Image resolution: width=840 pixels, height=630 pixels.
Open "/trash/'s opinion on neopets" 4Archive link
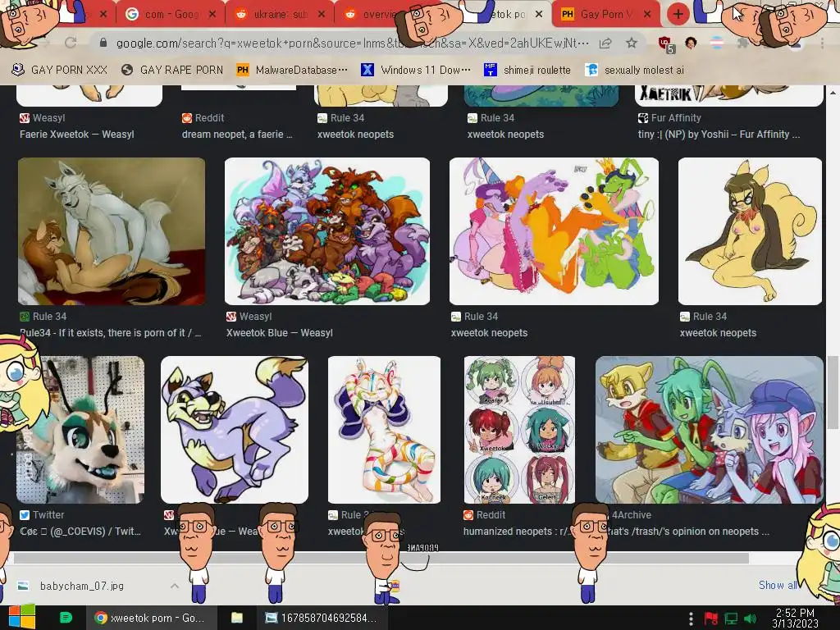pyautogui.click(x=689, y=532)
